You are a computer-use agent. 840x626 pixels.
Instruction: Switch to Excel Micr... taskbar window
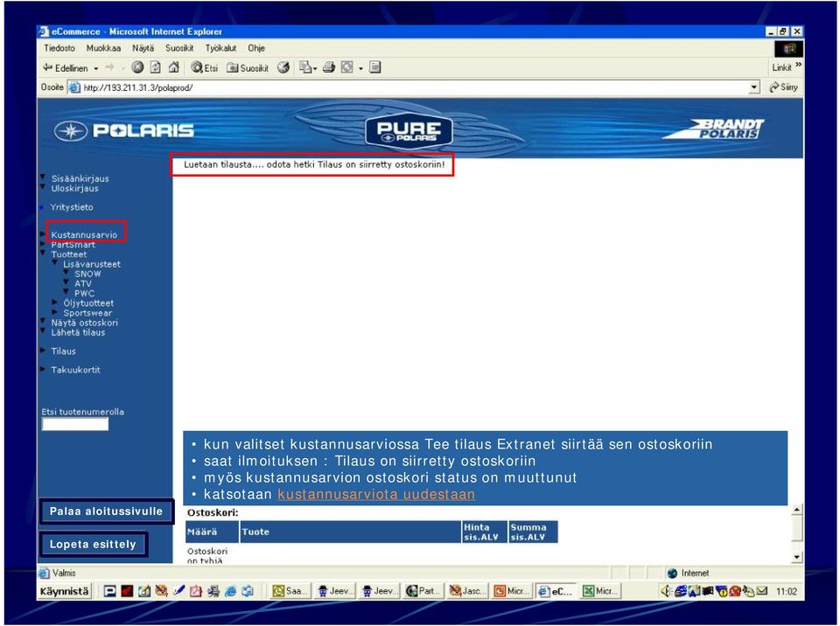[600, 591]
